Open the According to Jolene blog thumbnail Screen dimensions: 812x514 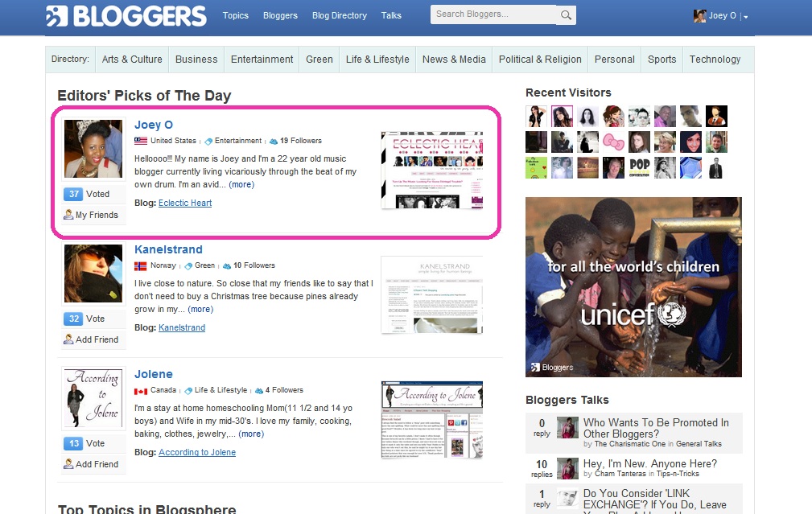tap(432, 420)
